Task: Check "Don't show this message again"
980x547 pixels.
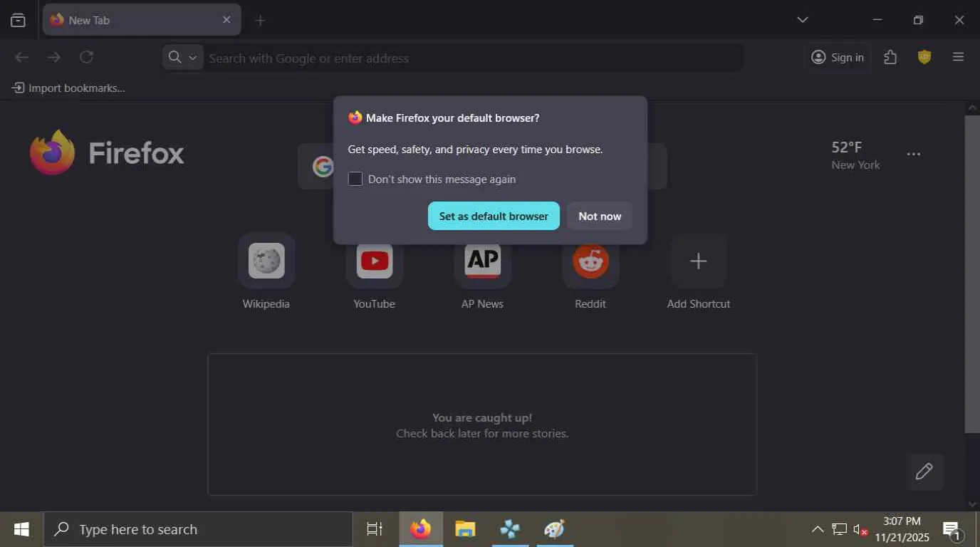Action: tap(355, 179)
